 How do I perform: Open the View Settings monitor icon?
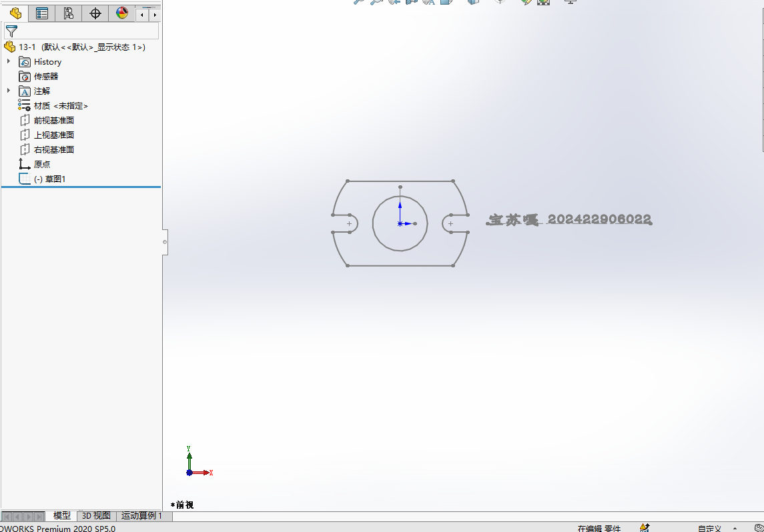pyautogui.click(x=570, y=1)
